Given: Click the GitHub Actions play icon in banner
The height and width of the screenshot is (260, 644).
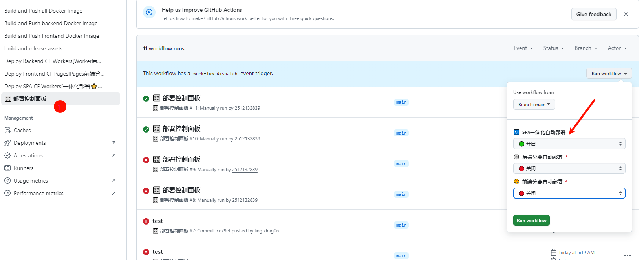Looking at the screenshot, I should pyautogui.click(x=149, y=12).
